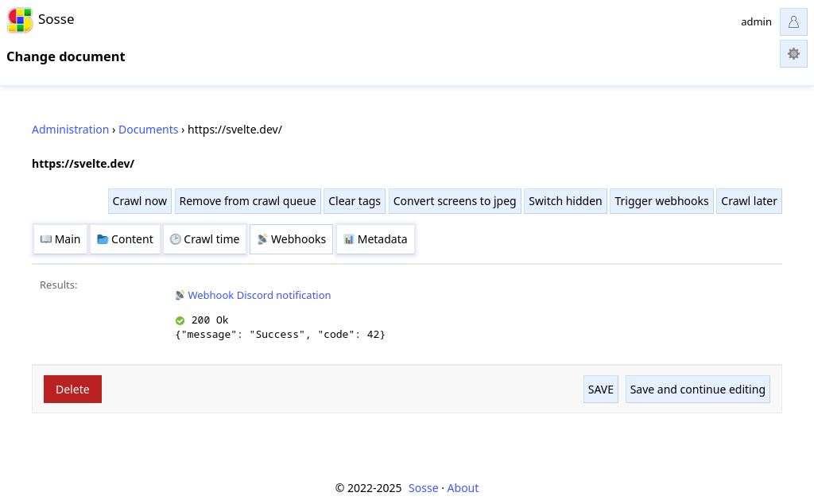This screenshot has width=814, height=504.
Task: Click the Clear tags button
Action: [355, 201]
